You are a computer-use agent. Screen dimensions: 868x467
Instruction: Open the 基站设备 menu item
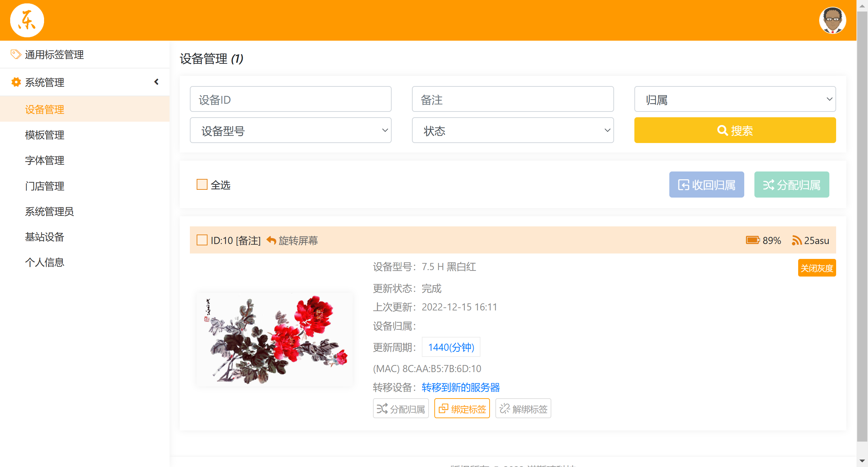pyautogui.click(x=45, y=237)
